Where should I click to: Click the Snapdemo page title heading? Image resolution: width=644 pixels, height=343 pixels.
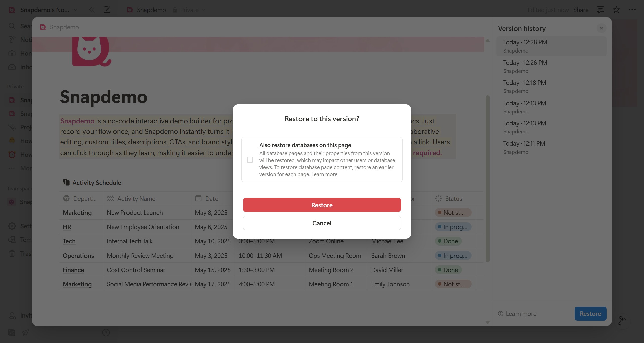point(104,97)
